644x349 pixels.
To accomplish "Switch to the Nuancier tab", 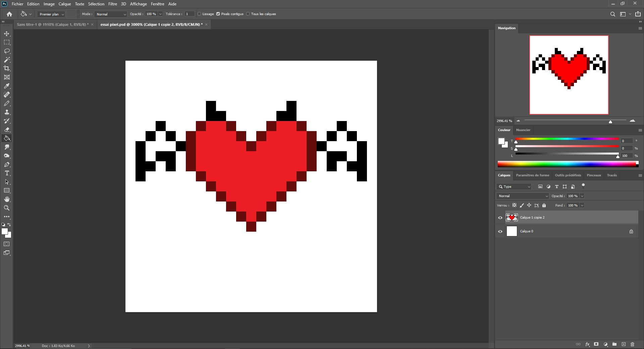I will (523, 130).
